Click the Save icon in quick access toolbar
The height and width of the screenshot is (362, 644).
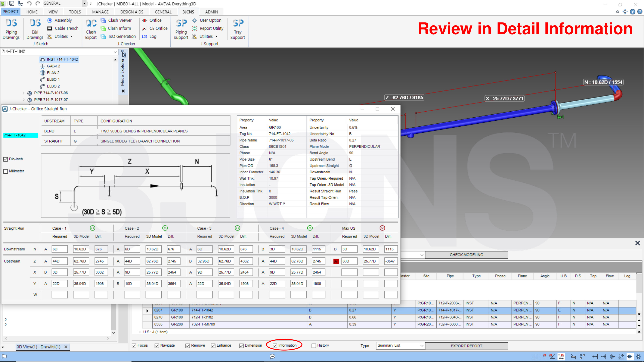pos(12,3)
